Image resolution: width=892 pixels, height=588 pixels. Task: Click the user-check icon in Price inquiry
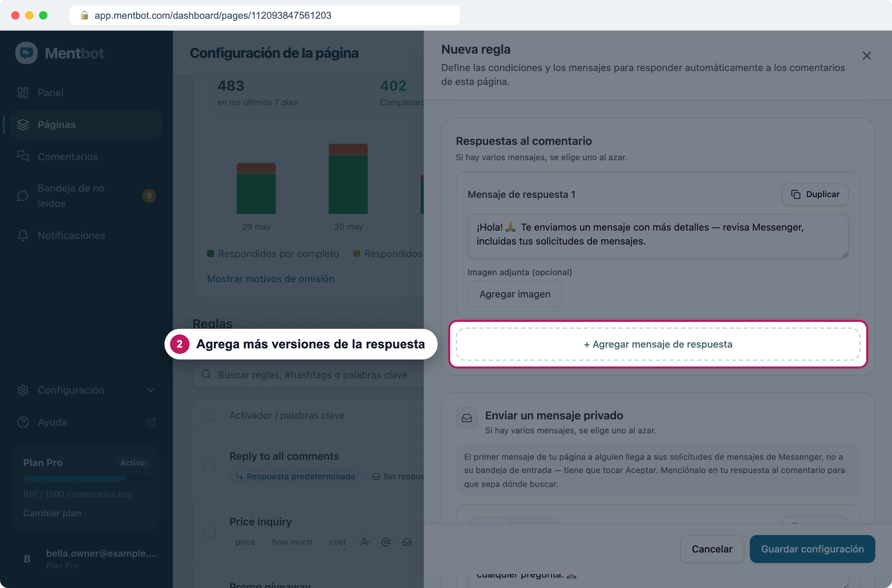(x=365, y=542)
